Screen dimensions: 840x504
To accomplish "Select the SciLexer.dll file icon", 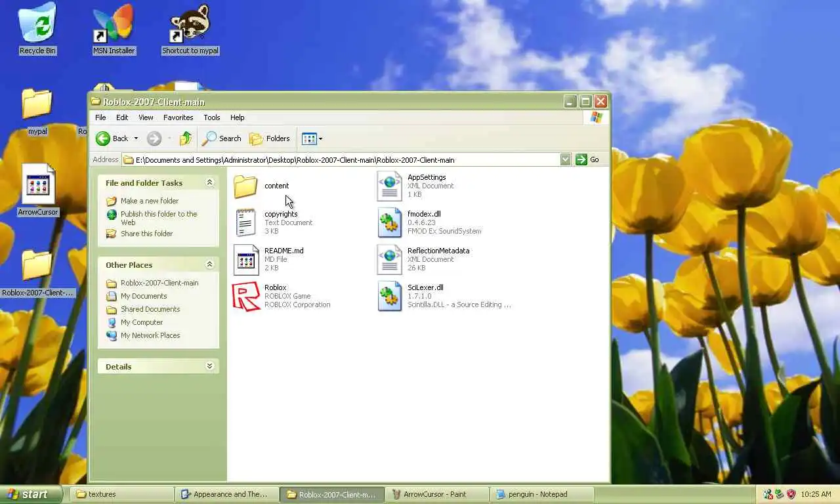I will point(389,297).
